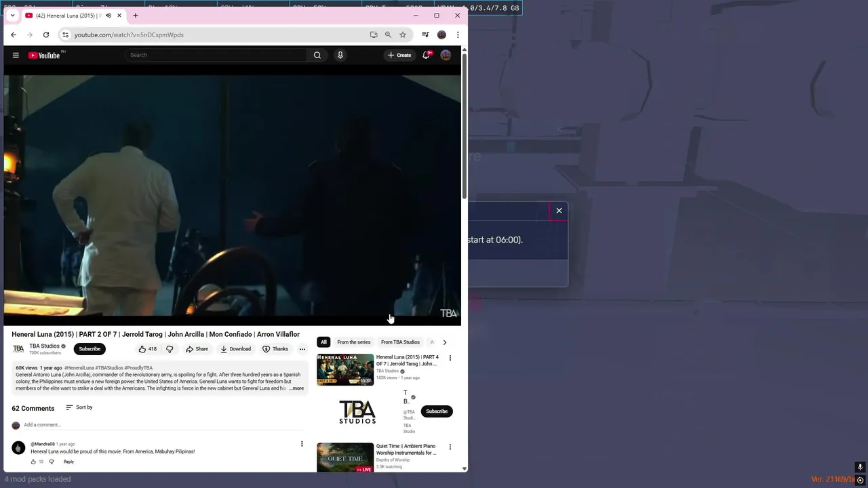
Task: Open the Quiet Time video title link
Action: (406, 449)
